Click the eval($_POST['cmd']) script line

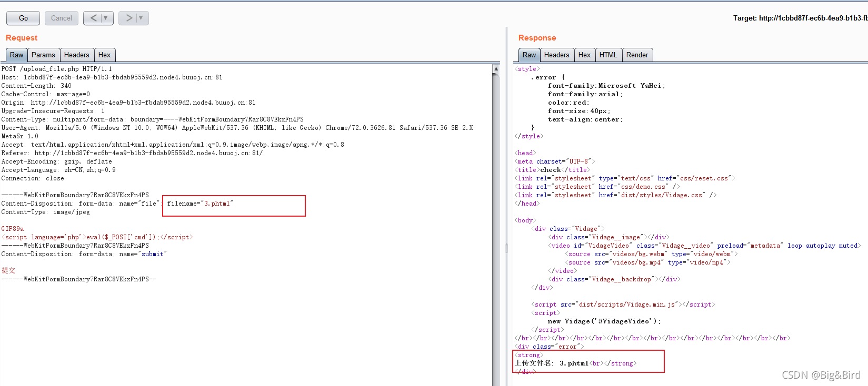click(97, 237)
